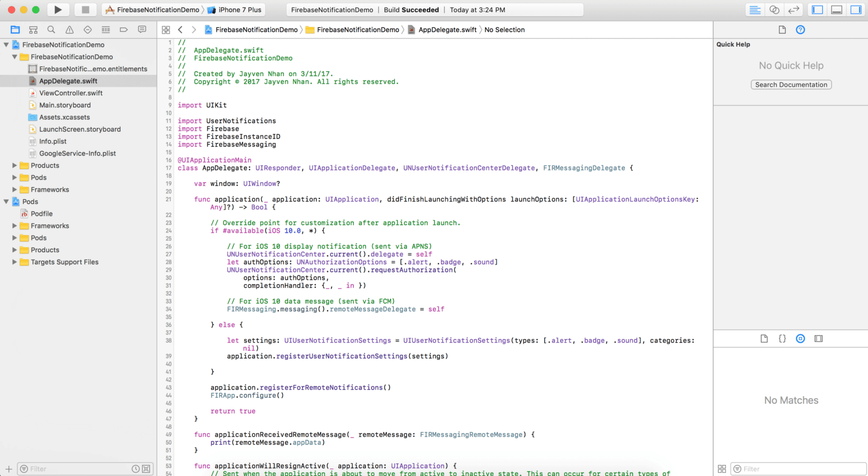Toggle source-control status files filter
The height and width of the screenshot is (476, 868).
point(146,469)
